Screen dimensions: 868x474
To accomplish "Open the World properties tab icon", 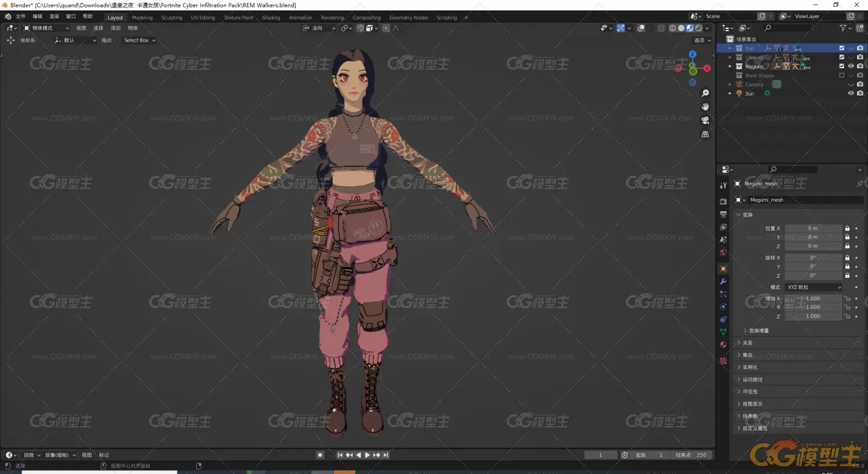I will [723, 252].
